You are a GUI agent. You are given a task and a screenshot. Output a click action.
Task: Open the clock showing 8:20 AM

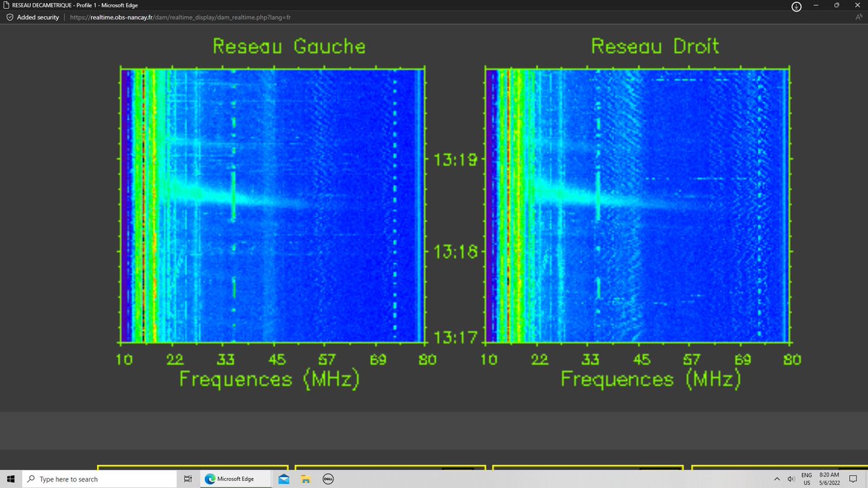[829, 479]
